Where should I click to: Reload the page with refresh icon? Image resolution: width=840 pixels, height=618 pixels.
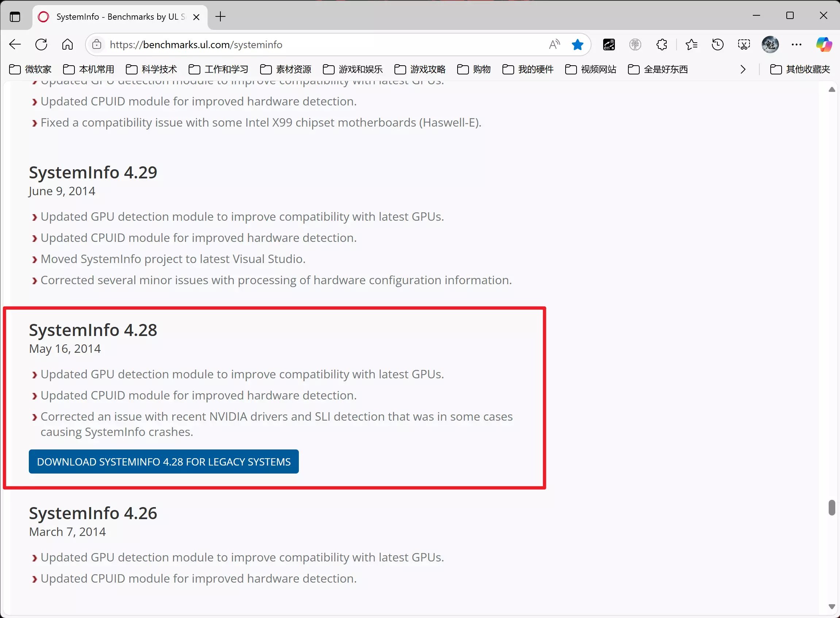[41, 45]
